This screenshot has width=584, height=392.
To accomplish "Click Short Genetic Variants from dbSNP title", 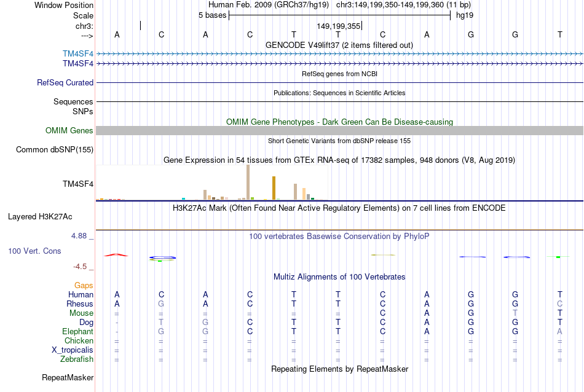I will click(339, 141).
